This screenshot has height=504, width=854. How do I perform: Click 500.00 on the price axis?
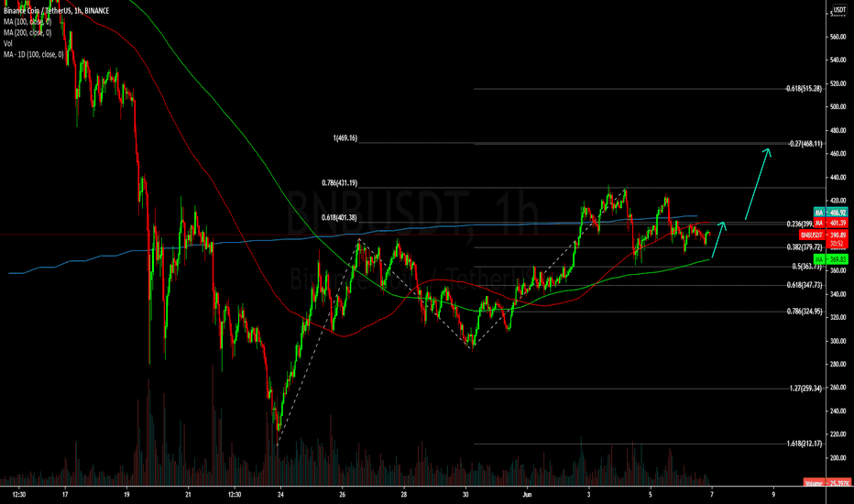[x=838, y=107]
